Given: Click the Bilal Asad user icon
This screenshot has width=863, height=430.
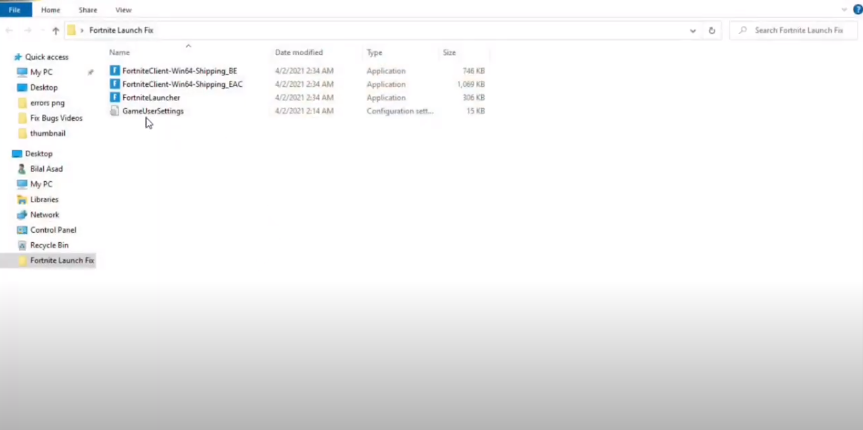Looking at the screenshot, I should pyautogui.click(x=22, y=169).
